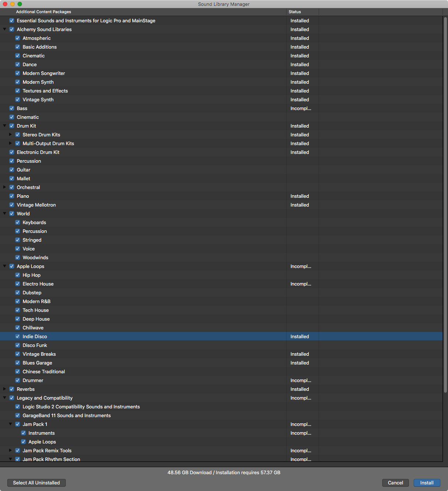Uncheck the Atmospheric library checkbox

(x=18, y=38)
